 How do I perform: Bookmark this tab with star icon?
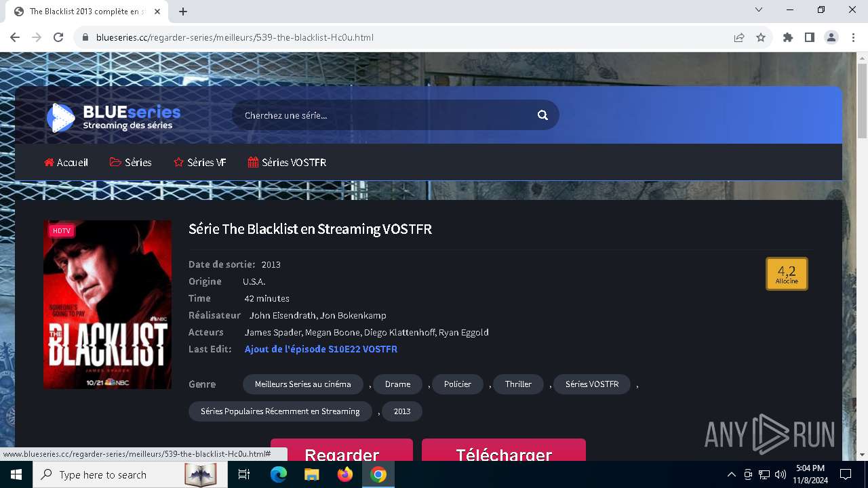(x=761, y=37)
